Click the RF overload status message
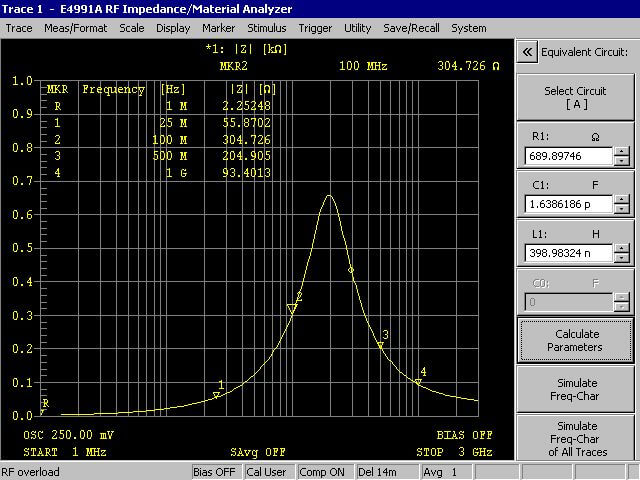Image resolution: width=640 pixels, height=480 pixels. [x=30, y=472]
